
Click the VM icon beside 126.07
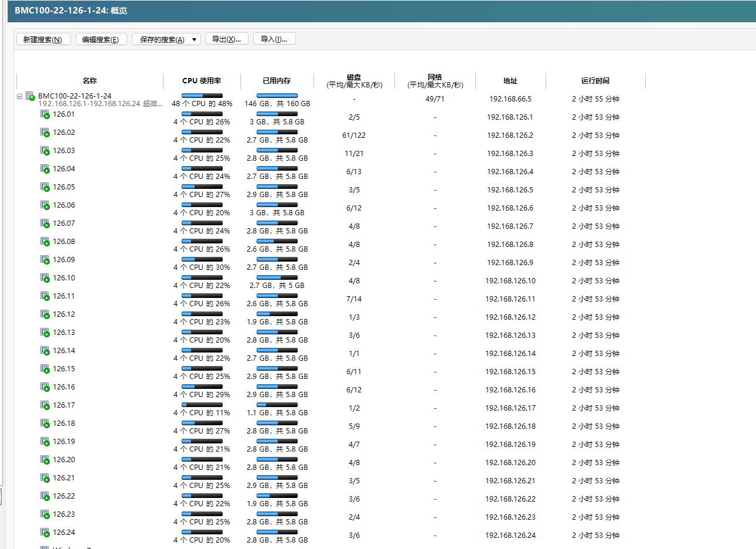coord(45,223)
